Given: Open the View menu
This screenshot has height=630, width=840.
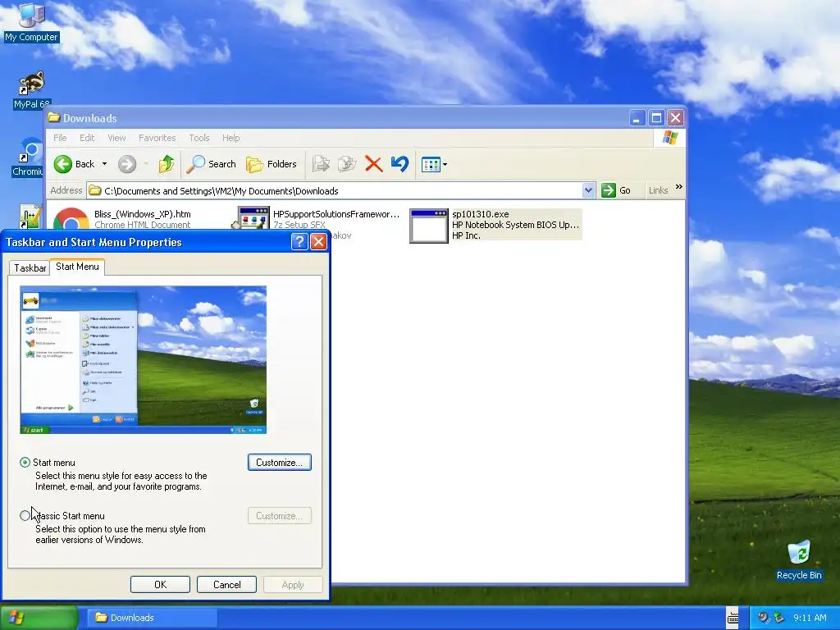Looking at the screenshot, I should (116, 138).
